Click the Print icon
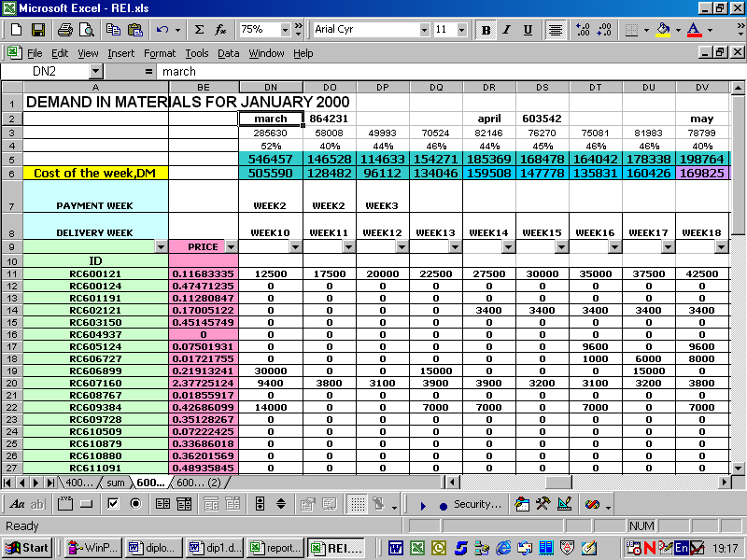The width and height of the screenshot is (747, 560). (x=65, y=30)
